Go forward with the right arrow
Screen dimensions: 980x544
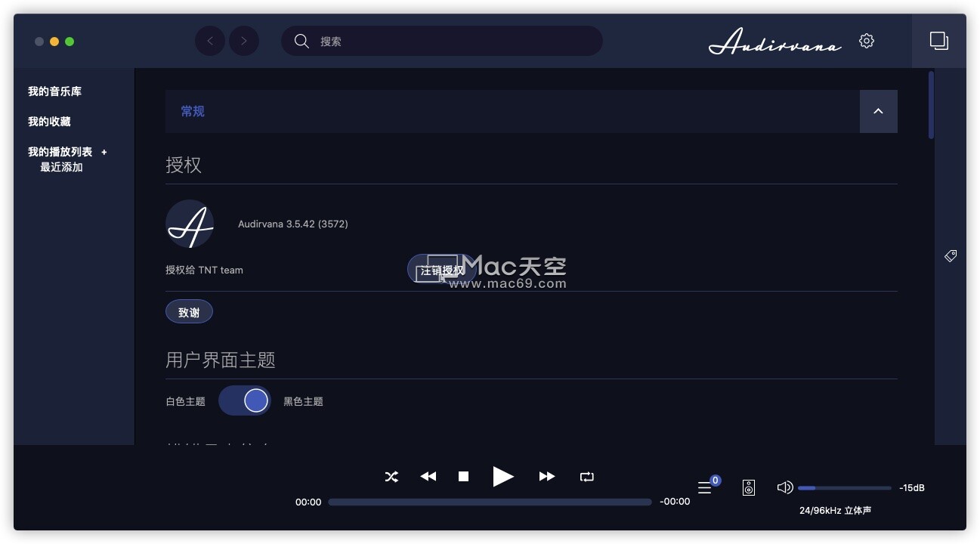tap(244, 41)
